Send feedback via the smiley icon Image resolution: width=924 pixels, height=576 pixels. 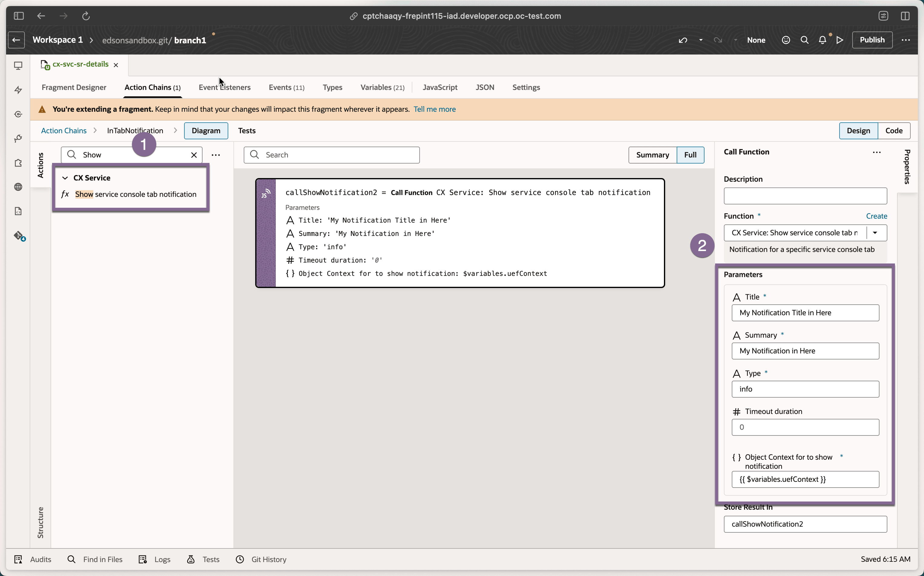pyautogui.click(x=785, y=40)
